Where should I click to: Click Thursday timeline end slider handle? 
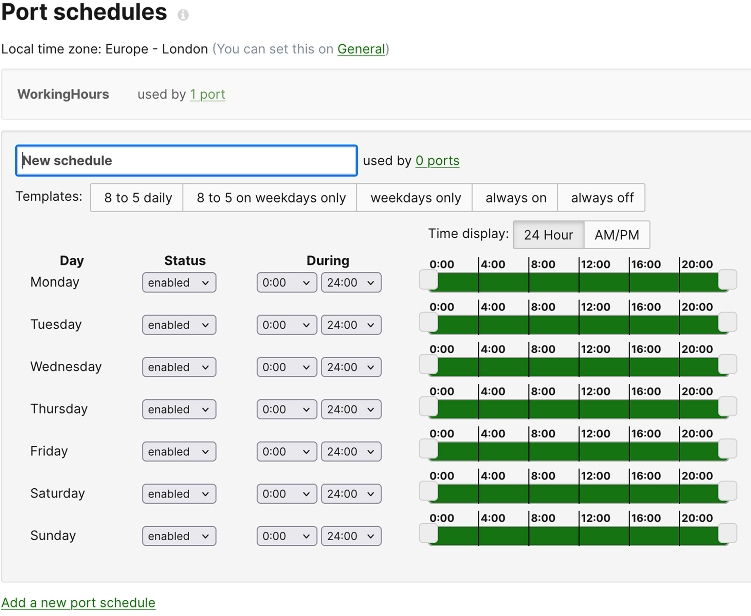point(727,406)
